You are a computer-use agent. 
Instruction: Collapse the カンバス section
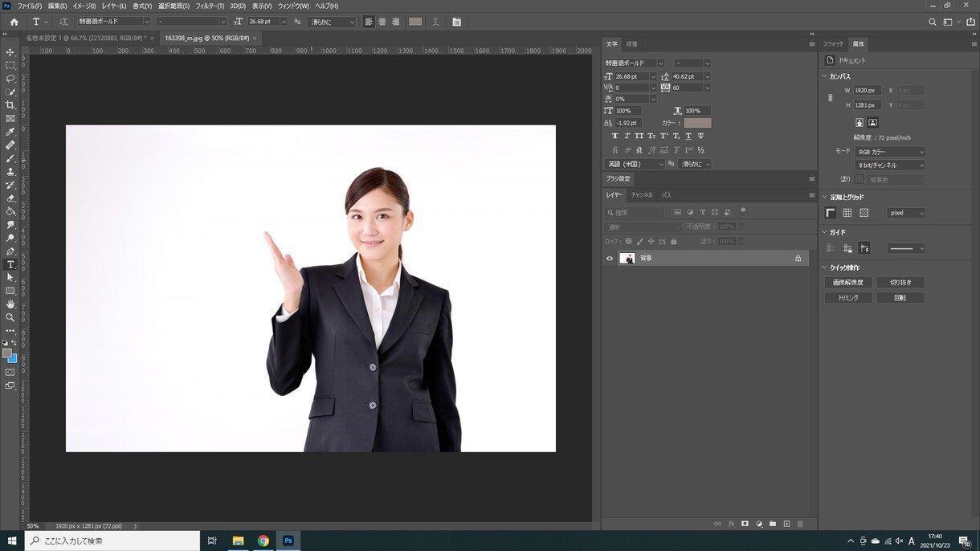tap(824, 76)
